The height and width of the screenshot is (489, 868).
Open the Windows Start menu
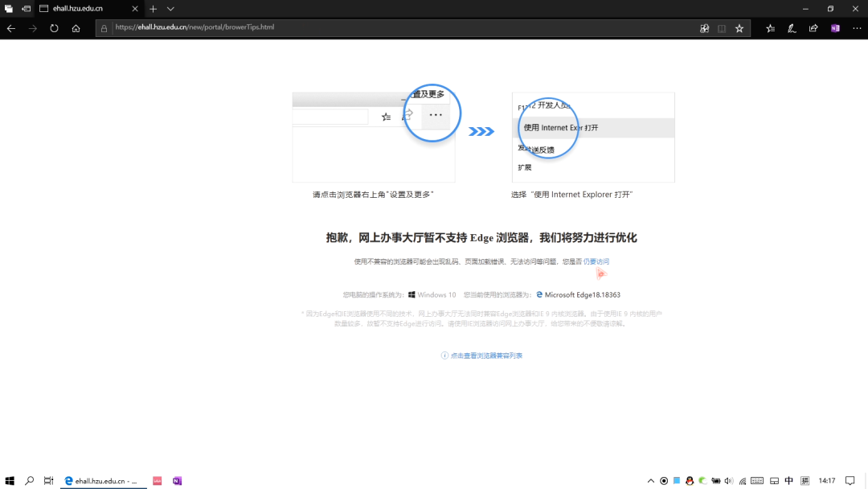pyautogui.click(x=10, y=481)
